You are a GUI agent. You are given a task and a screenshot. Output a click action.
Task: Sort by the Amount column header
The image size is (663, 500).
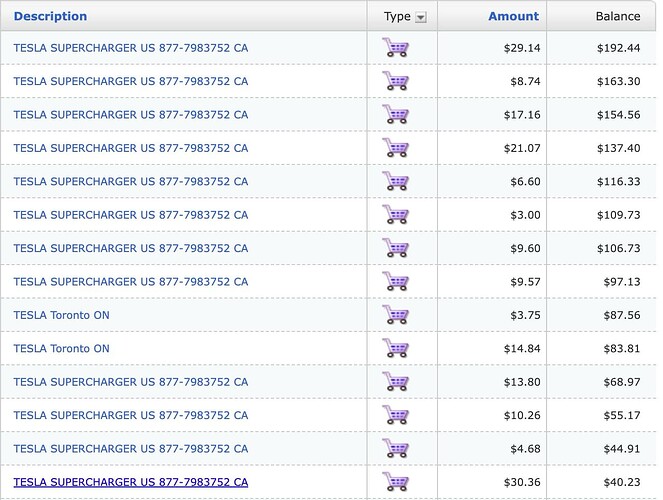coord(513,16)
